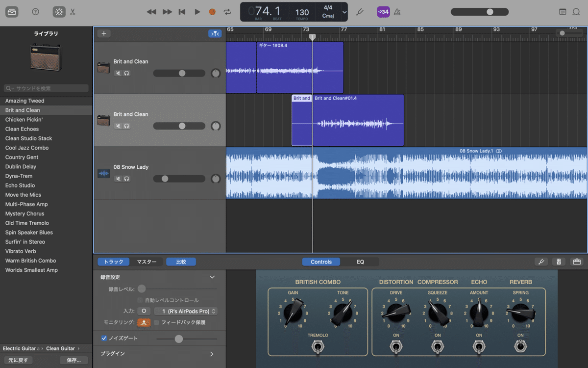Flip the DISTORTION ON switch

(396, 347)
